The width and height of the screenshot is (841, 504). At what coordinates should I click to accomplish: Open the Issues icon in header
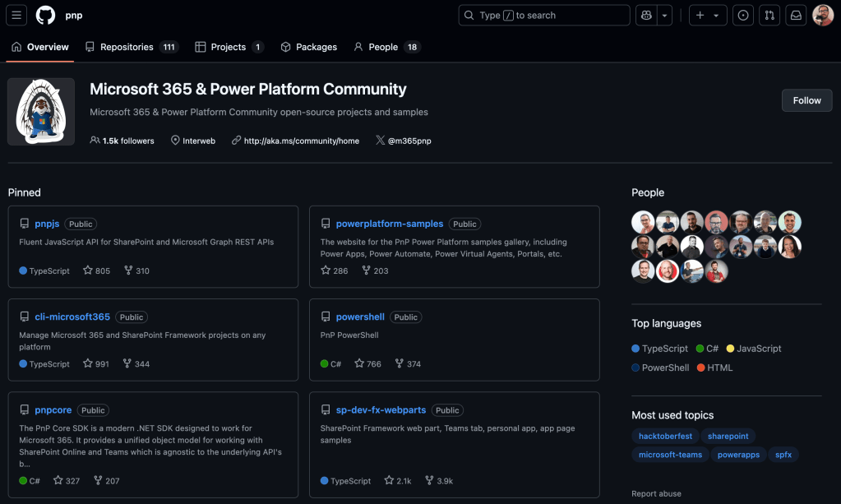(743, 15)
